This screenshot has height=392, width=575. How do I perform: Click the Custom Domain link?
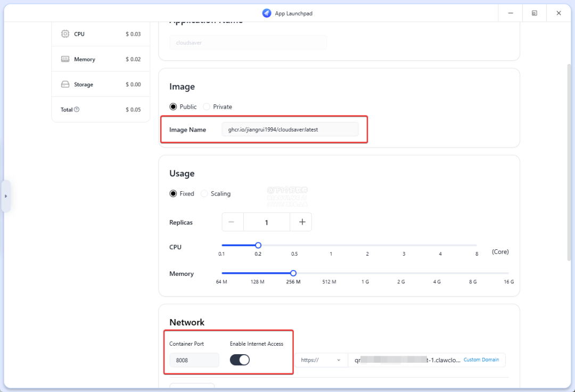(481, 360)
